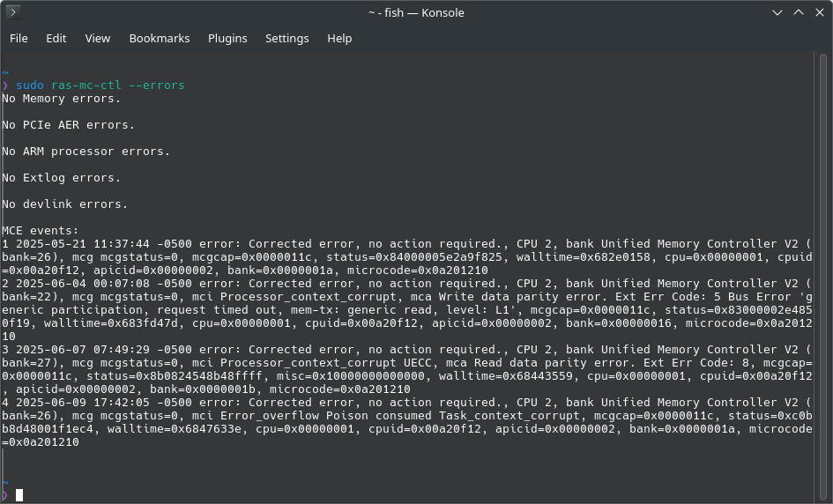Click the 'No devlink errors.' line

(65, 204)
